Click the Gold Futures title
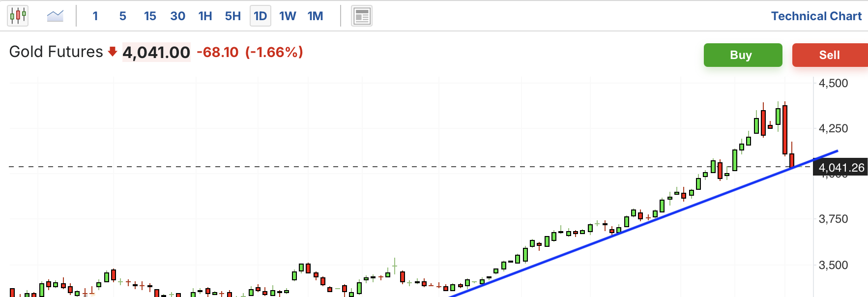868x297 pixels. coord(56,52)
